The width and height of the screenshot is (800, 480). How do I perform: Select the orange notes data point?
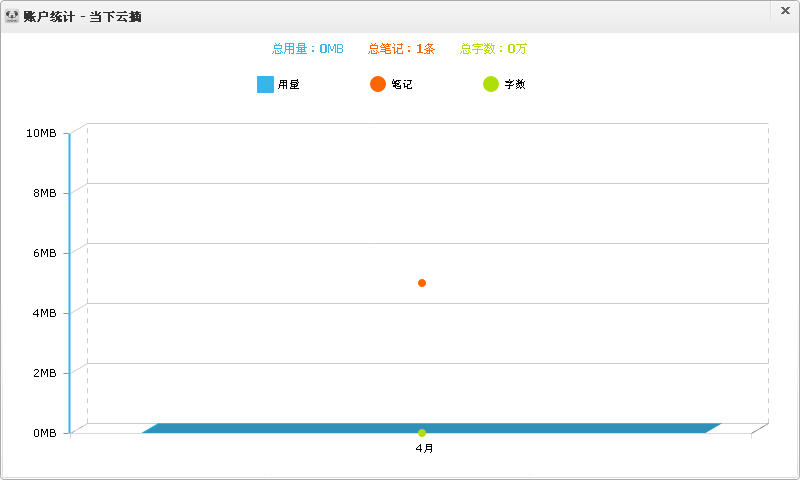(422, 283)
